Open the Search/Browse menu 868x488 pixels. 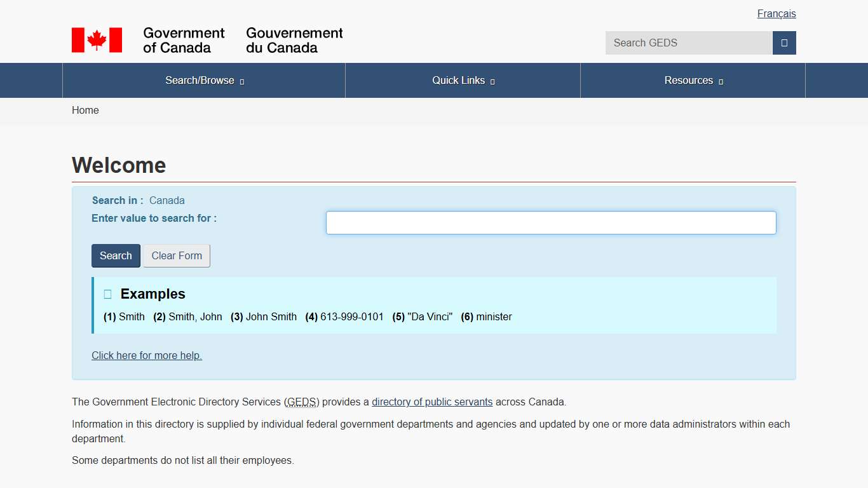coord(200,81)
